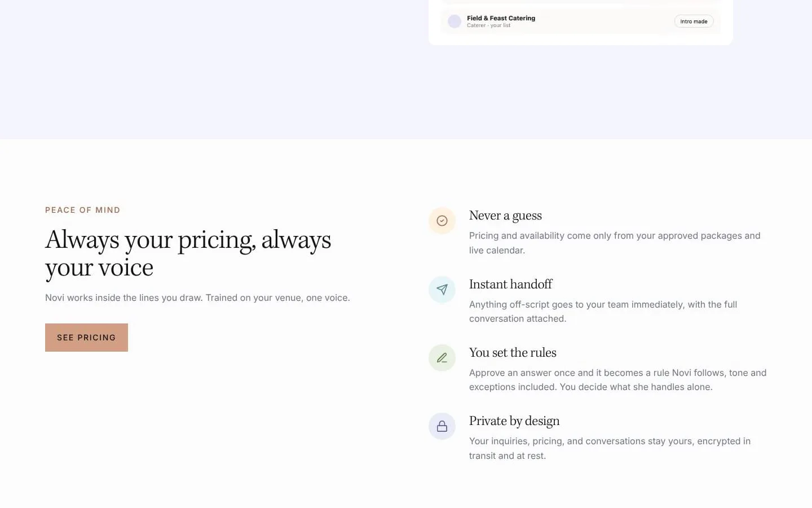Click the Anything off-script description text

pyautogui.click(x=603, y=312)
